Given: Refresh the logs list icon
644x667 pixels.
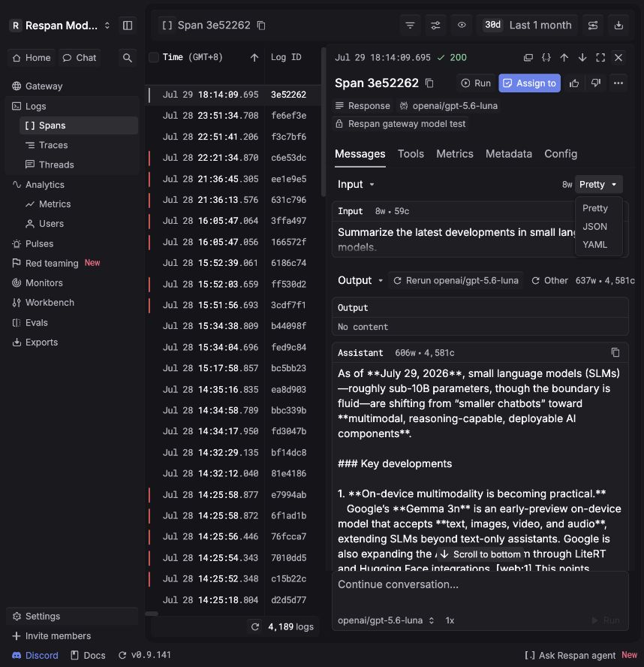Looking at the screenshot, I should click(255, 626).
